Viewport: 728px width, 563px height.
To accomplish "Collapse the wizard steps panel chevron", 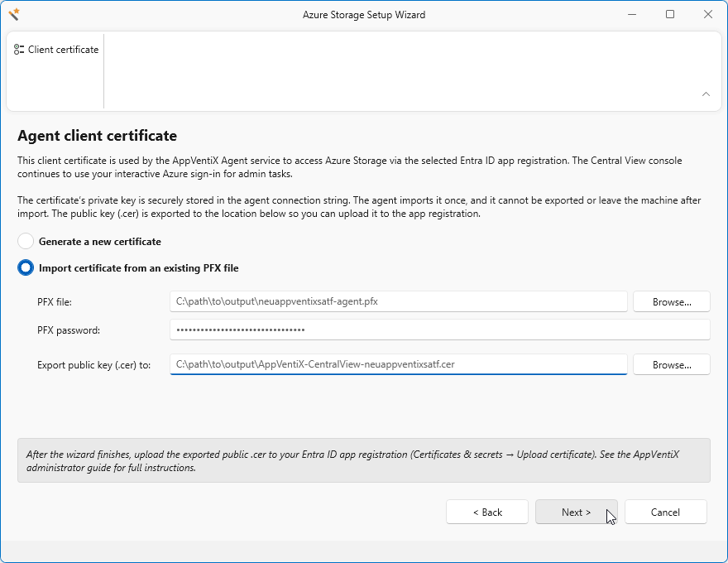I will (x=706, y=94).
